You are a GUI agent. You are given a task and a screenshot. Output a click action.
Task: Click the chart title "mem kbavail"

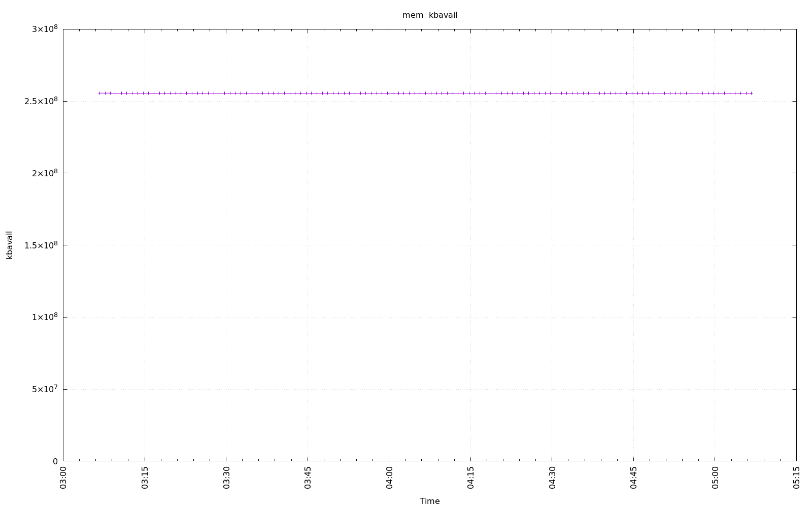pos(429,15)
